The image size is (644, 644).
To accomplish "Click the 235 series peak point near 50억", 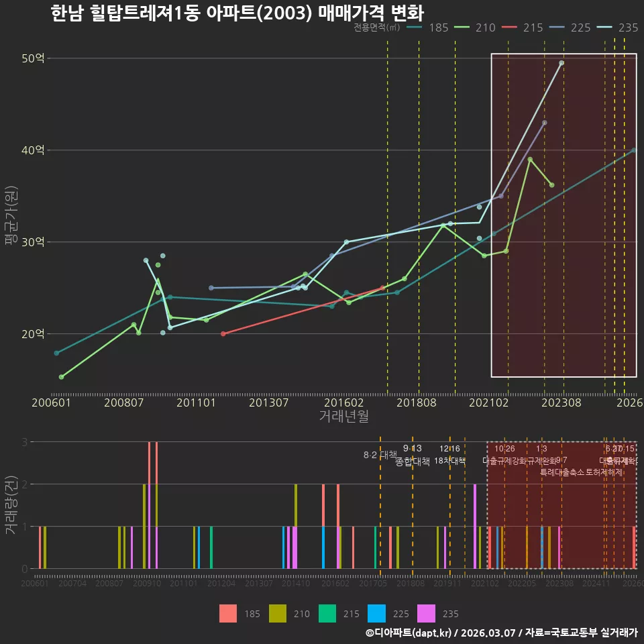I will click(561, 63).
